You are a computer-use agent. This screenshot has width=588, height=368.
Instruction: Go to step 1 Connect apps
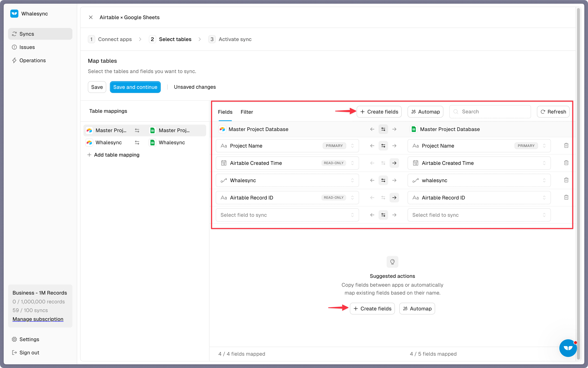(x=110, y=39)
